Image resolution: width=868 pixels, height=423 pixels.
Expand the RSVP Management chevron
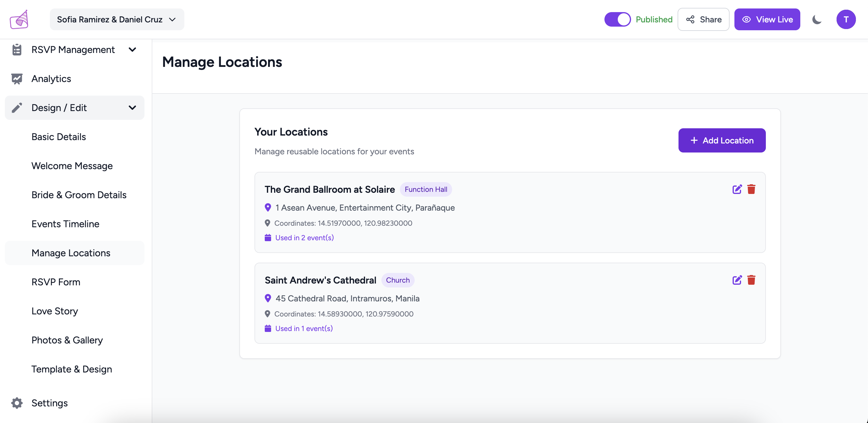pos(132,50)
